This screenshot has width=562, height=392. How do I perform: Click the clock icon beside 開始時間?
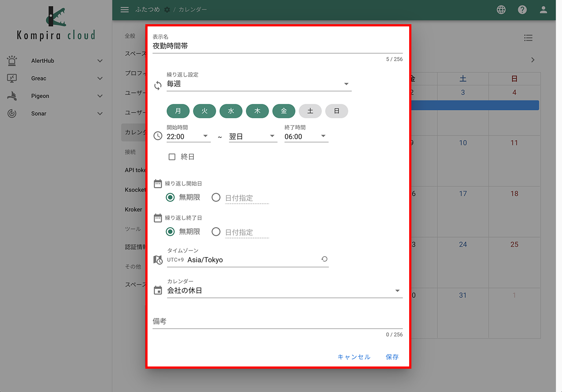157,136
